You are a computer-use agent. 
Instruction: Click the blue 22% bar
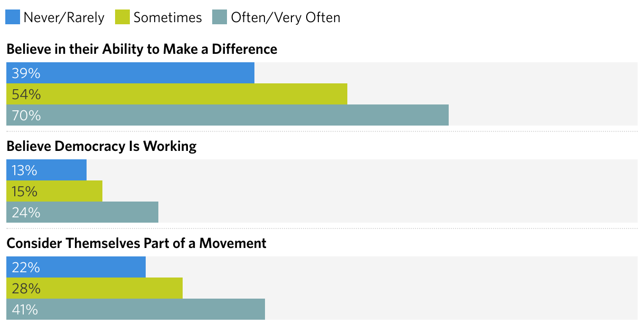tap(76, 267)
